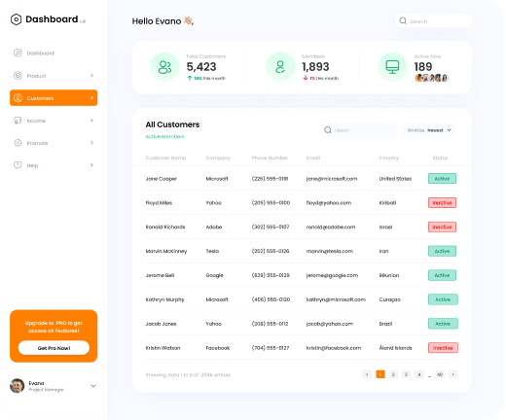Select page 1 in pagination
The height and width of the screenshot is (420, 506).
[x=380, y=374]
